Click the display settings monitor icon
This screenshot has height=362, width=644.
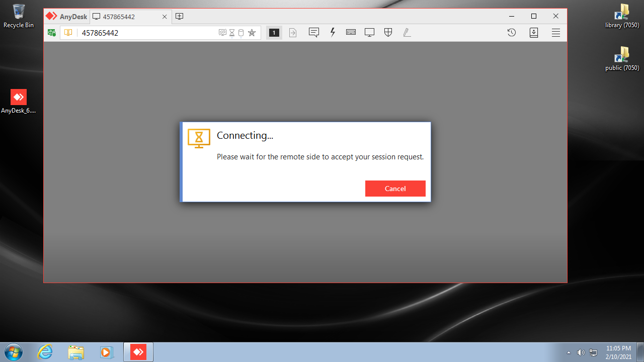[x=369, y=33]
